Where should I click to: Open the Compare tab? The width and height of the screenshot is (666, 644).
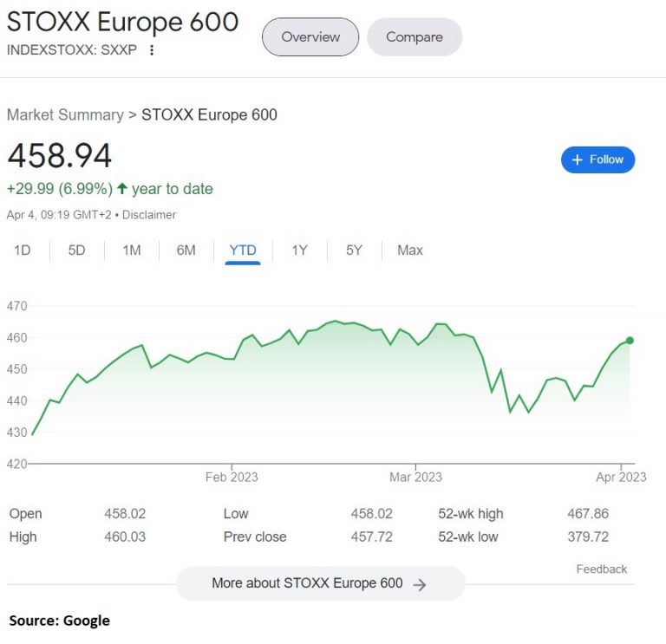pyautogui.click(x=415, y=37)
